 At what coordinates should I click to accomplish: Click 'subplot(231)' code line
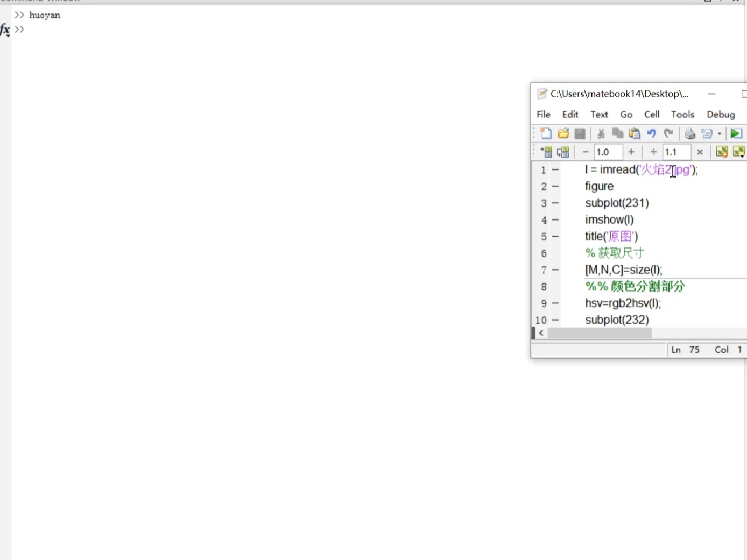pos(617,203)
